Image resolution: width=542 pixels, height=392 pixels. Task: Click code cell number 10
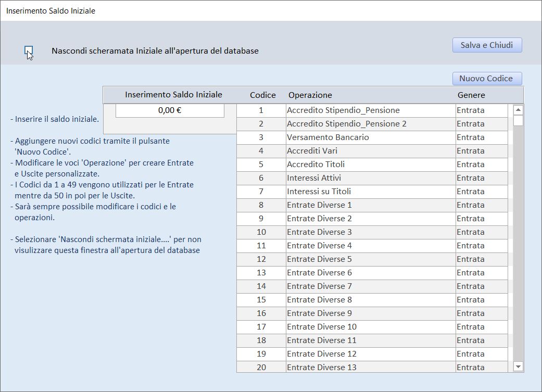click(261, 232)
